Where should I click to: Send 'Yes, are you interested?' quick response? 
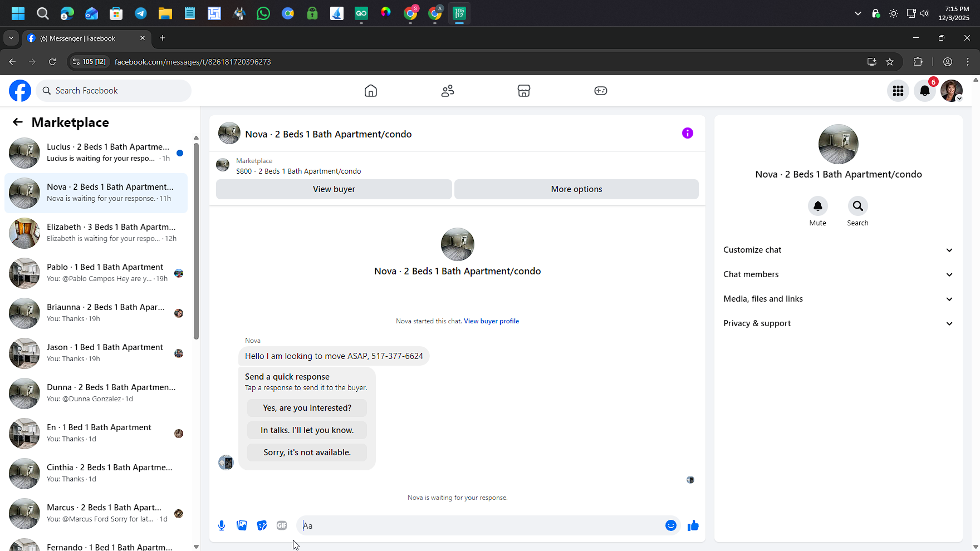pos(307,408)
